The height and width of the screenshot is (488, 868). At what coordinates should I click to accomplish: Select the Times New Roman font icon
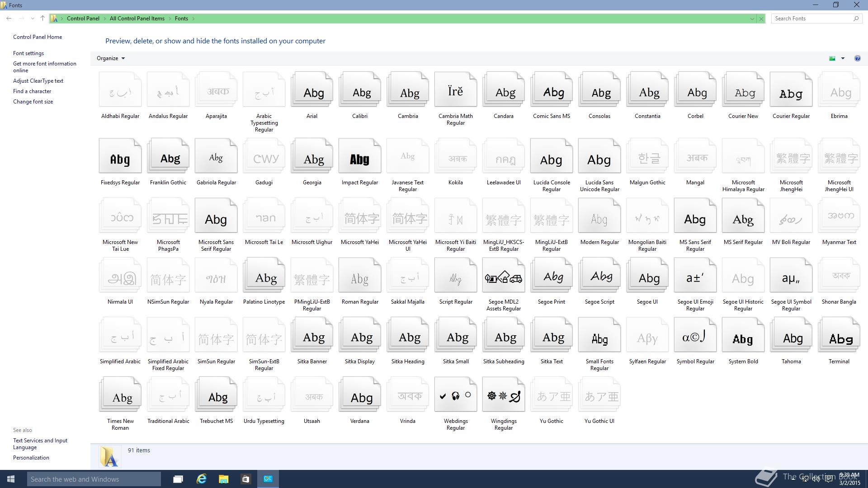[x=120, y=394]
